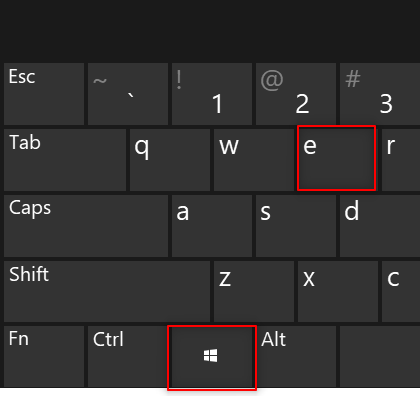The height and width of the screenshot is (396, 420).
Task: Tap the Windows logo key
Action: pyautogui.click(x=212, y=357)
